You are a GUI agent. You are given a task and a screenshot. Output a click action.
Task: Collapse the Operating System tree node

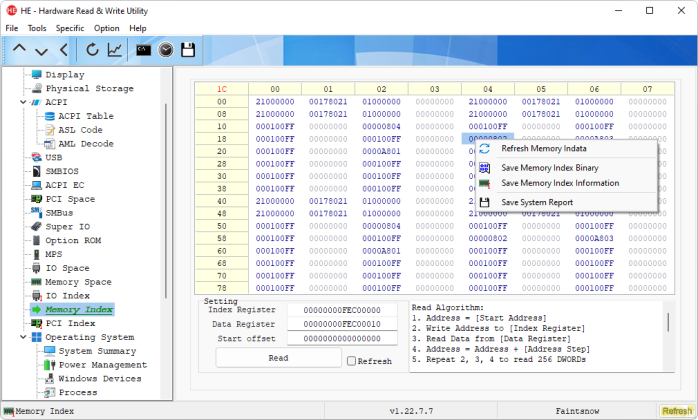point(23,337)
